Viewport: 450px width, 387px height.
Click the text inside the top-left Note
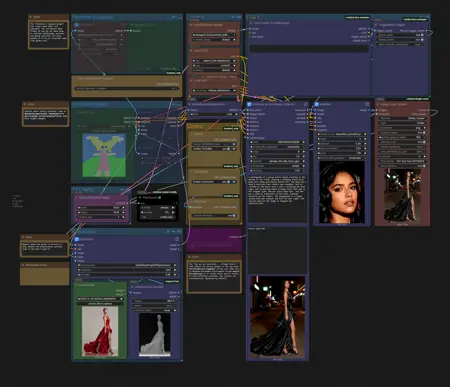49,32
